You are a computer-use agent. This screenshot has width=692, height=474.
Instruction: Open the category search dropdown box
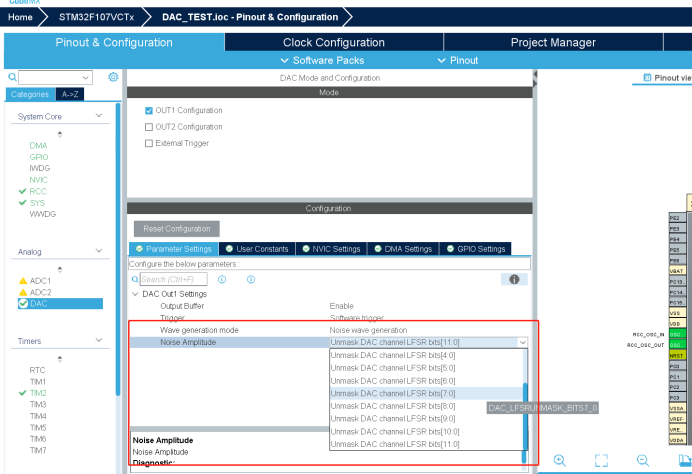(x=55, y=77)
